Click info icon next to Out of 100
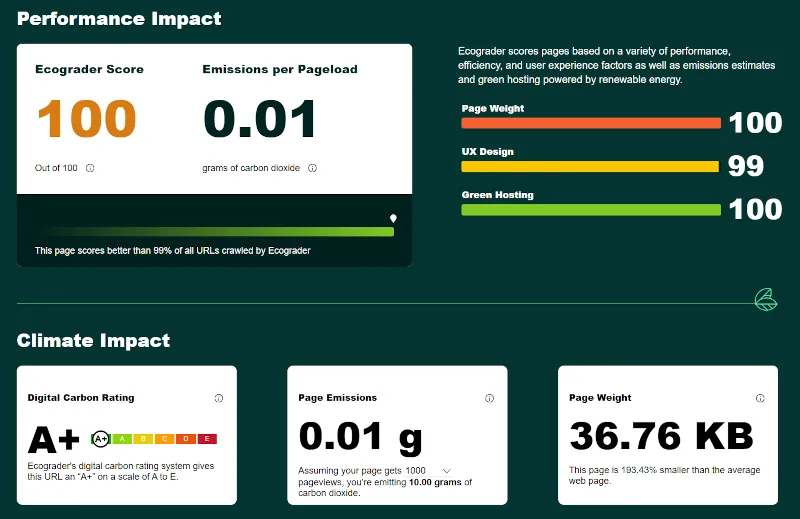The width and height of the screenshot is (800, 519). tap(90, 168)
